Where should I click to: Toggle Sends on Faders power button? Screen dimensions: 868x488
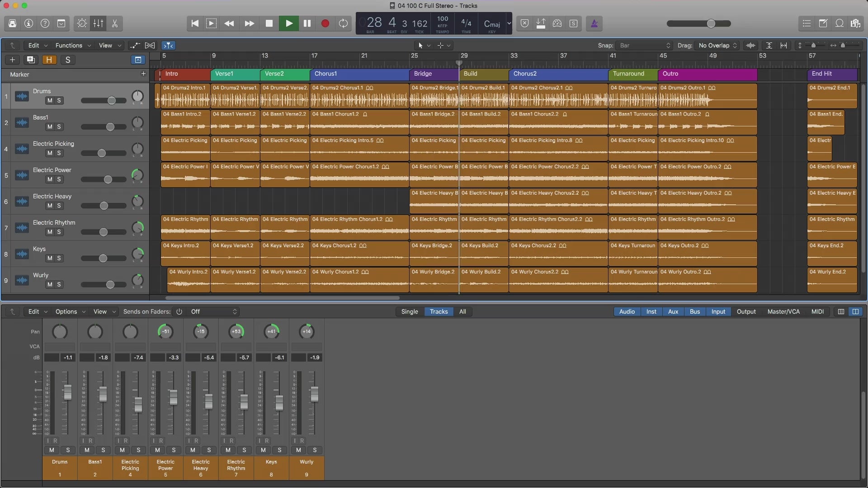click(x=179, y=311)
